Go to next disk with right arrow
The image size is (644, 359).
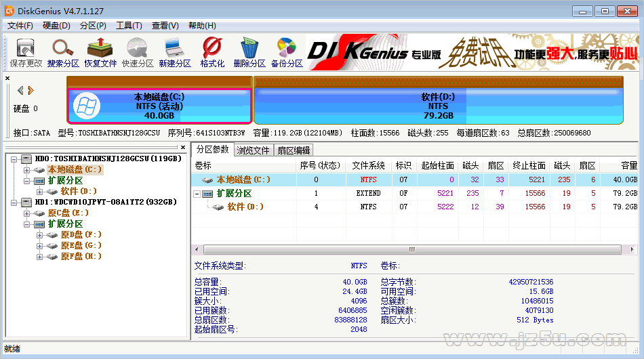[31, 90]
